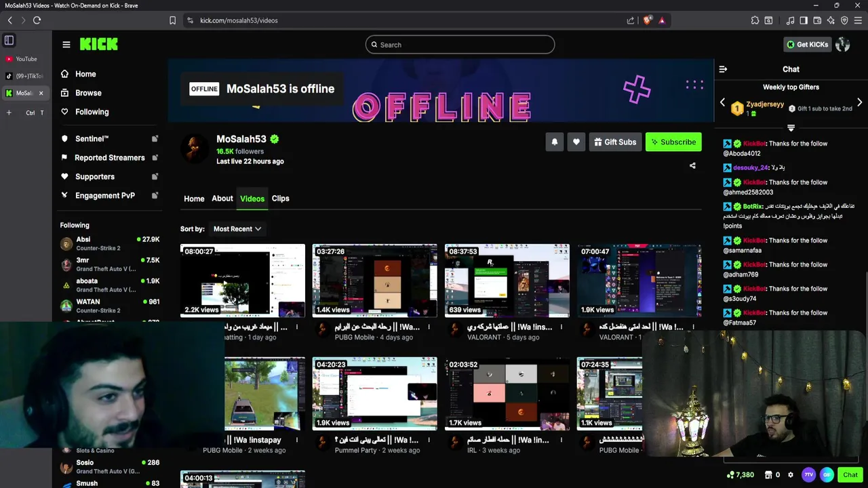Open the media control music icon
The width and height of the screenshot is (868, 488).
(x=790, y=20)
